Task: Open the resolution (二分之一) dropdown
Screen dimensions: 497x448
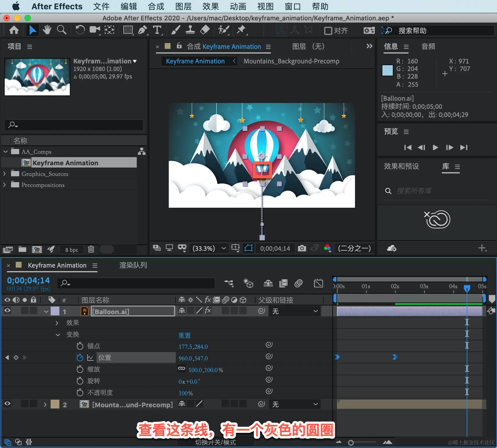Action: pyautogui.click(x=355, y=248)
